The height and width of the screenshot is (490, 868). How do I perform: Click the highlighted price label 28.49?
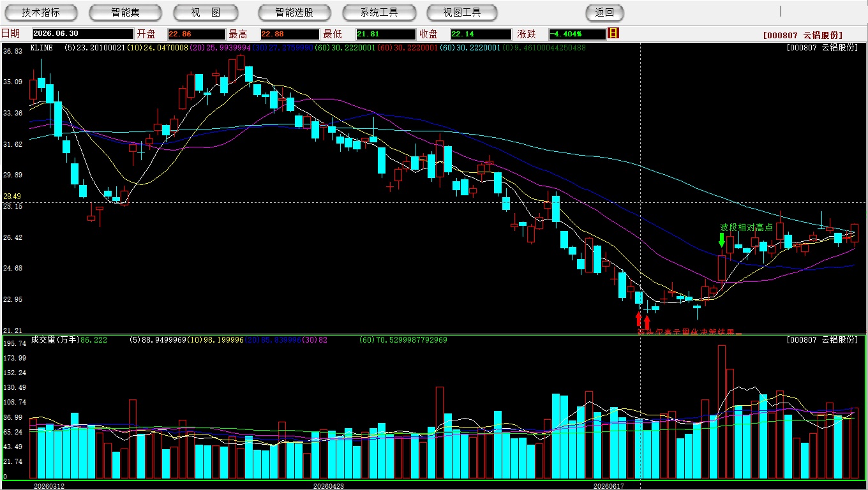point(12,197)
